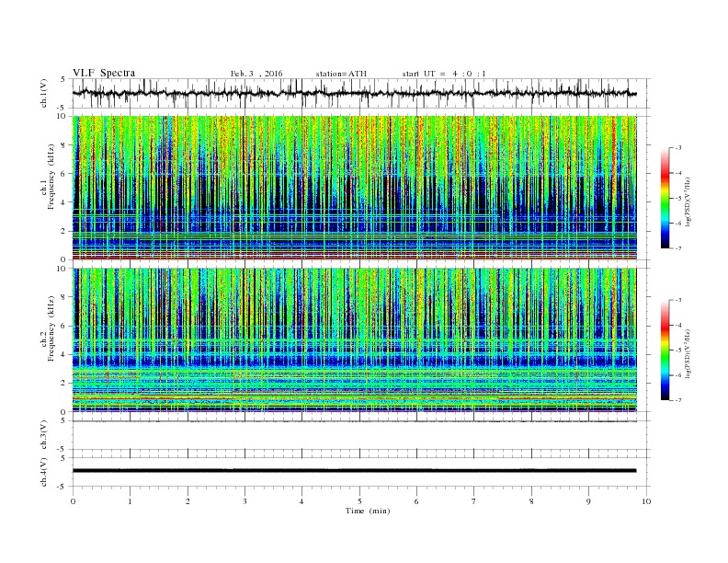This screenshot has width=728, height=563.
Task: Click the date text "Feb. 3 , 2016"
Action: [256, 74]
